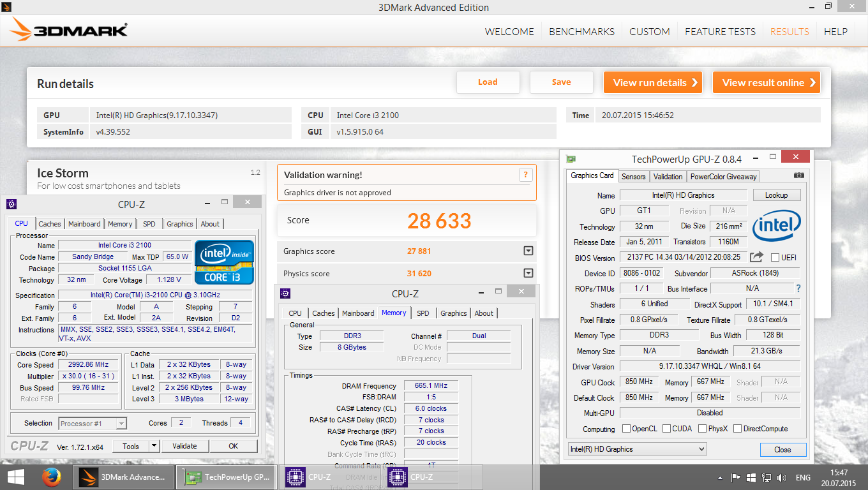Image resolution: width=868 pixels, height=490 pixels.
Task: Click ENG language indicator
Action: tap(803, 477)
